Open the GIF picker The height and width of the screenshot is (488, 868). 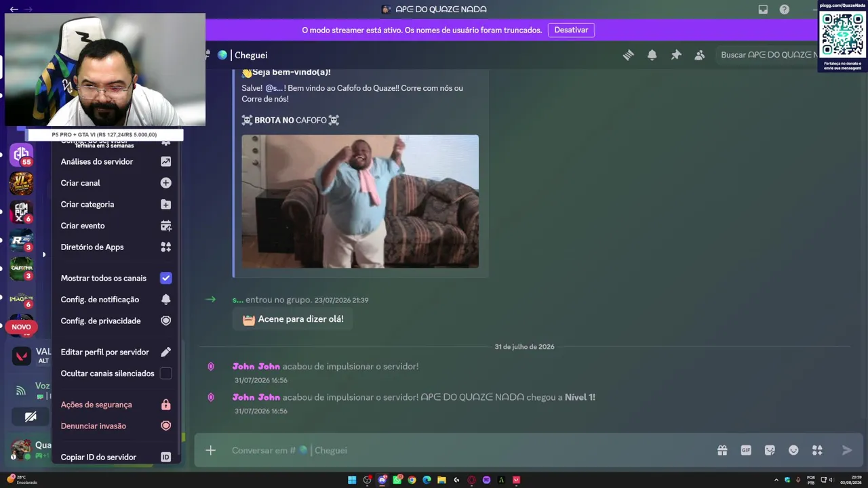(746, 450)
